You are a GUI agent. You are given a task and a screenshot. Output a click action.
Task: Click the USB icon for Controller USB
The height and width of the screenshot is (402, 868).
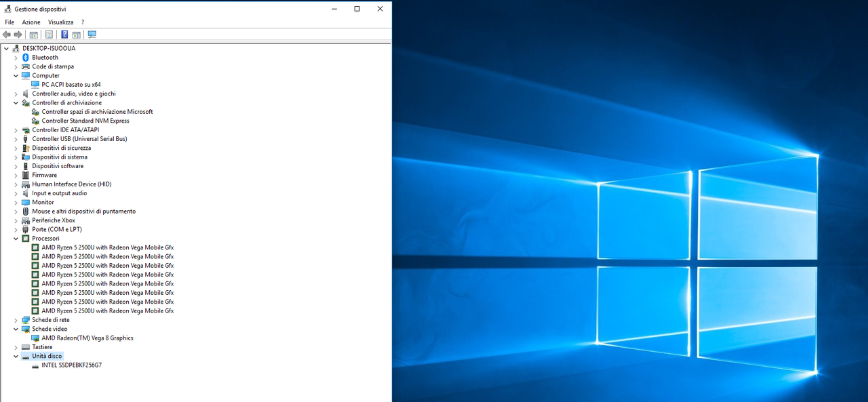[26, 139]
